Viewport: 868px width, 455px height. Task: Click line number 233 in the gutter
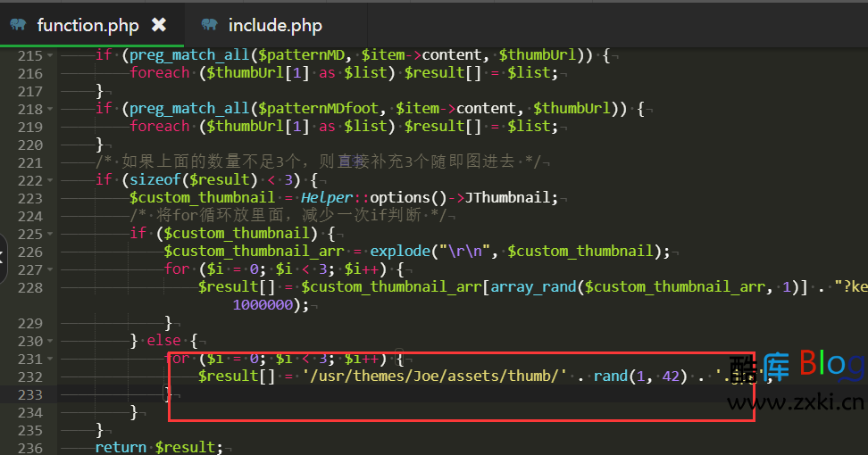29,394
